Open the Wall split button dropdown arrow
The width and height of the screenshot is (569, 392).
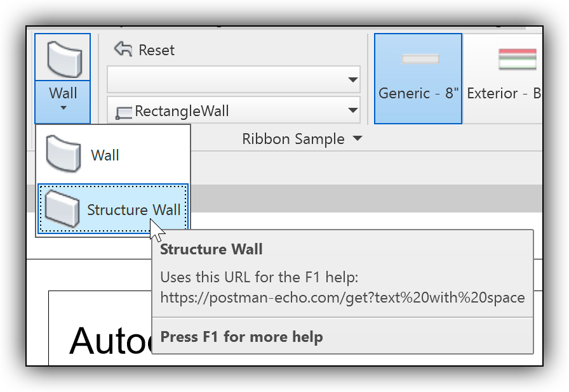tap(62, 109)
